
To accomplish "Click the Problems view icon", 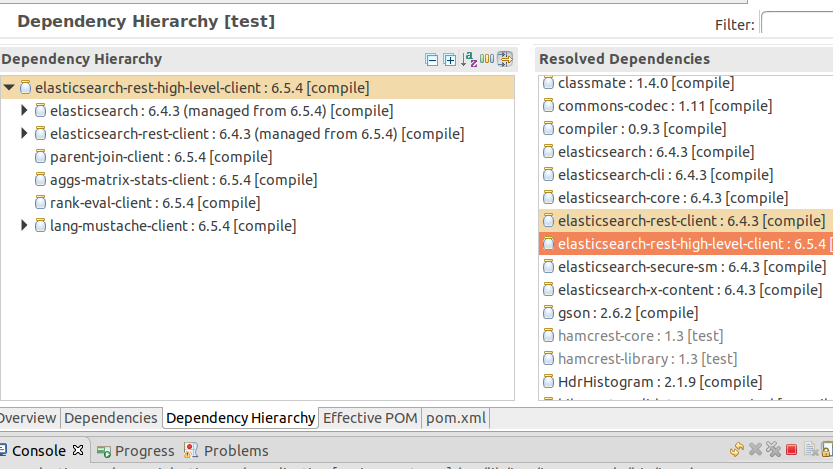I will tap(191, 450).
